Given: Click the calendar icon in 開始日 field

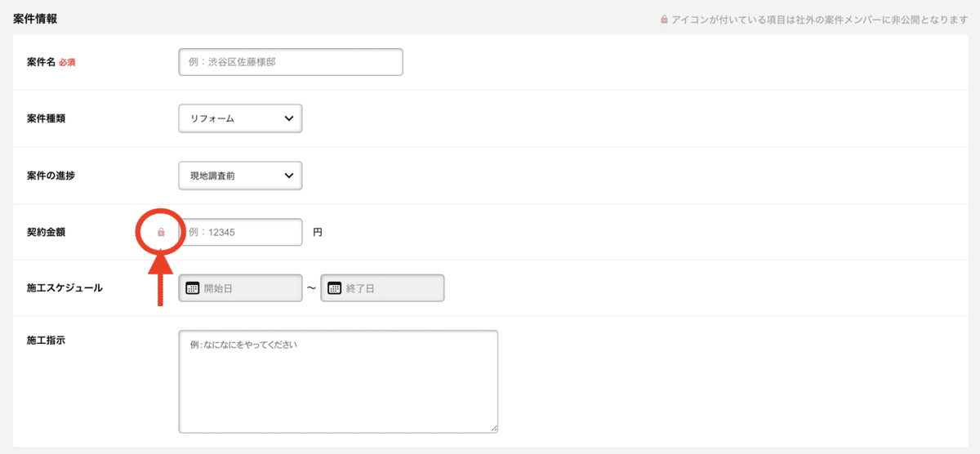Looking at the screenshot, I should (193, 288).
